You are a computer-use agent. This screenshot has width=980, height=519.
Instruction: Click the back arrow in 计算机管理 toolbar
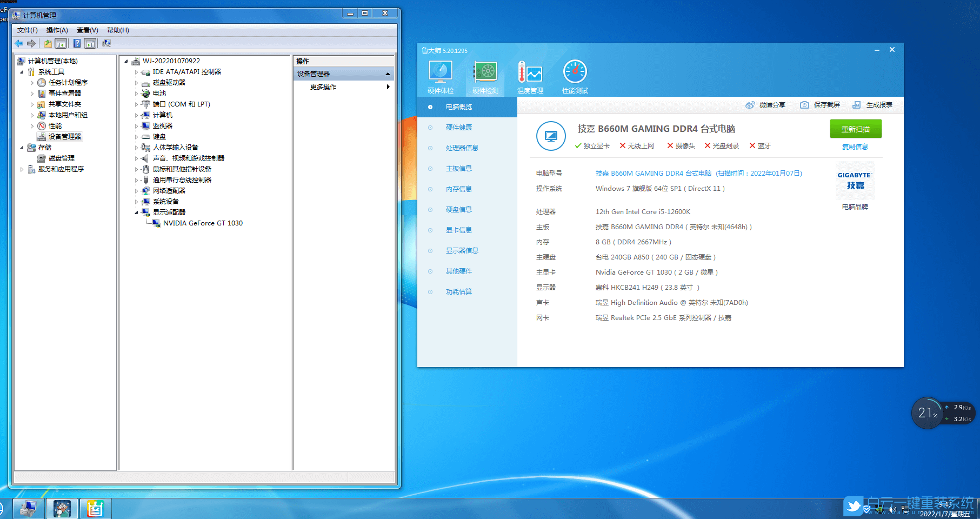(19, 43)
